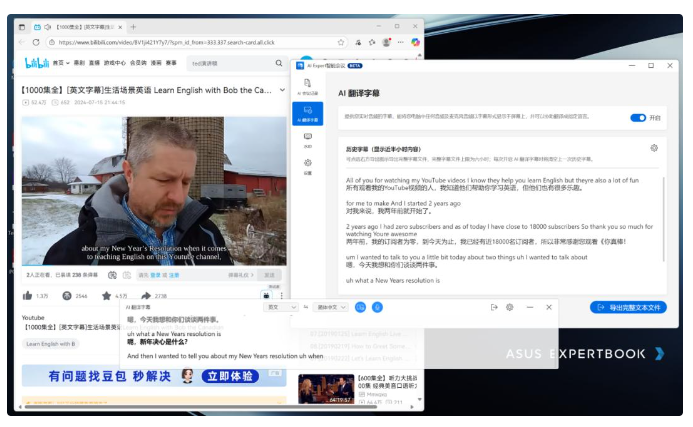Export complete text file button
The width and height of the screenshot is (693, 427).
628,307
